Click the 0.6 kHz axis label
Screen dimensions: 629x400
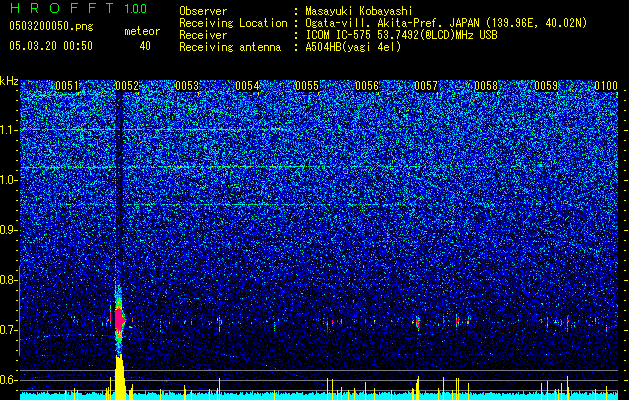click(8, 380)
